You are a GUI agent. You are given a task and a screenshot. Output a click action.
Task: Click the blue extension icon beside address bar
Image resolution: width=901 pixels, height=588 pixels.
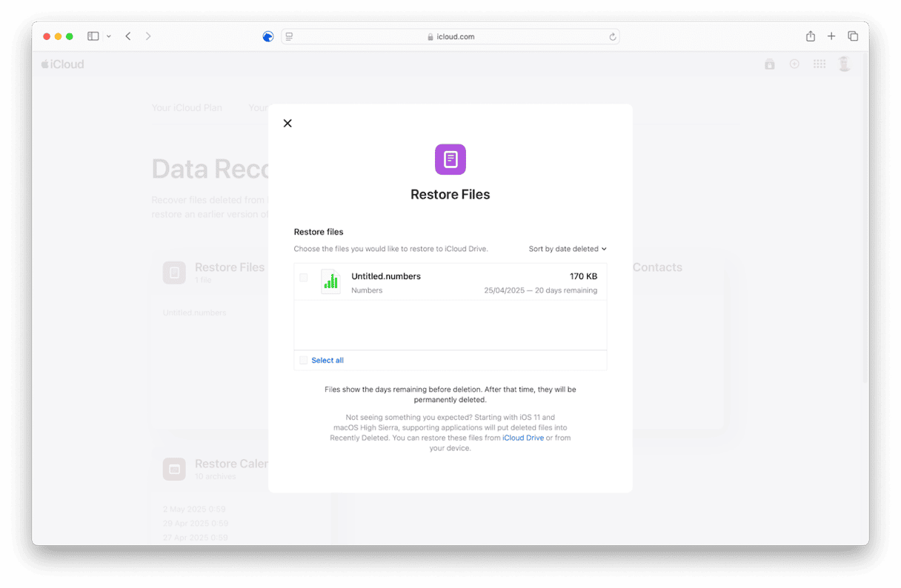coord(268,36)
